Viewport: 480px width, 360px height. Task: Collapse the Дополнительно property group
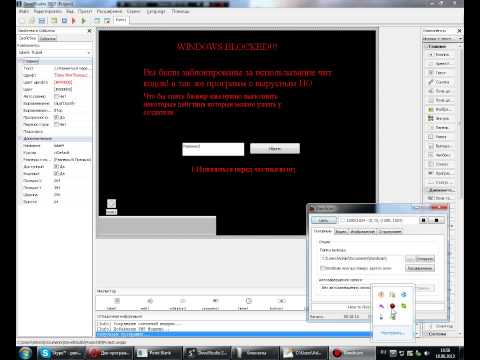pyautogui.click(x=21, y=138)
